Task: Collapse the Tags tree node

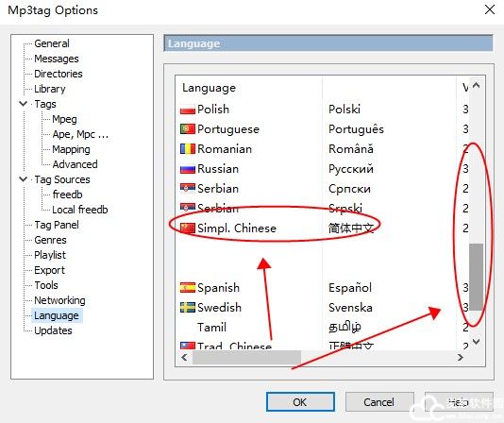Action: click(x=24, y=104)
